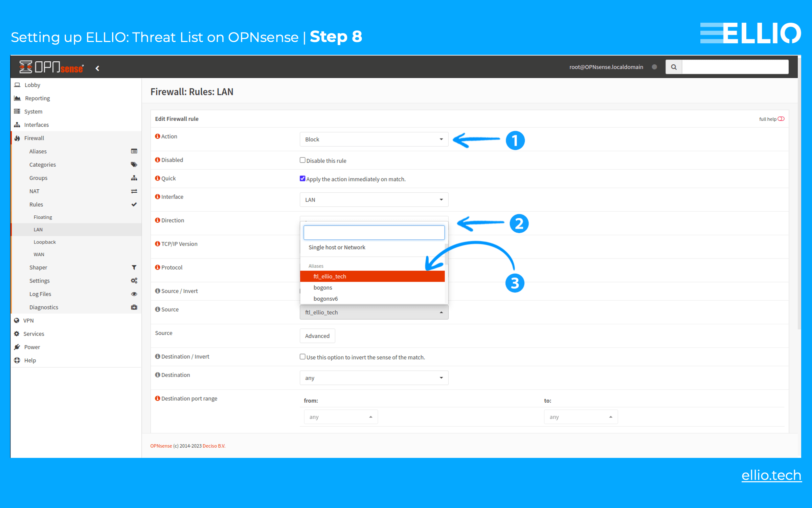
Task: Uncheck Apply the action immediately on match
Action: [302, 178]
